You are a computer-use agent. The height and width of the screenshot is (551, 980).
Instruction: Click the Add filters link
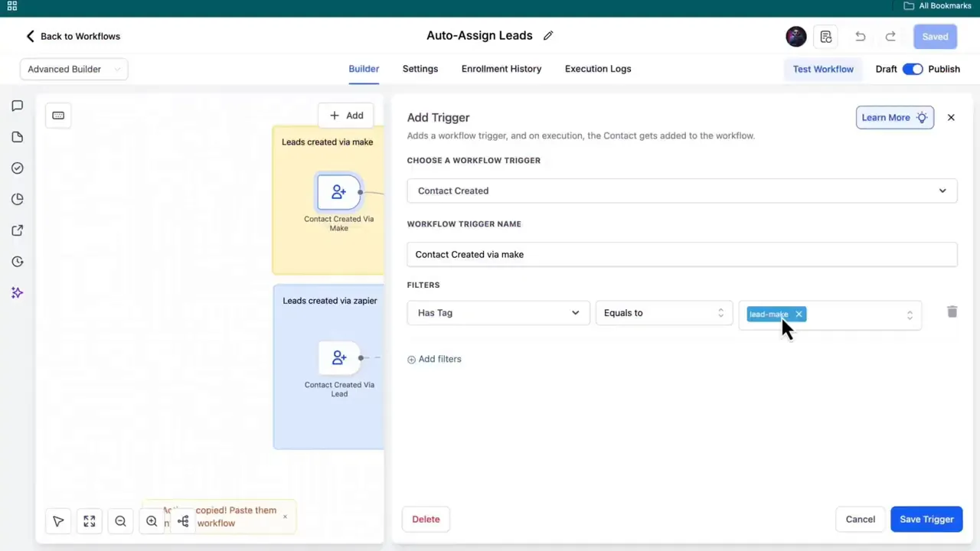click(x=434, y=359)
